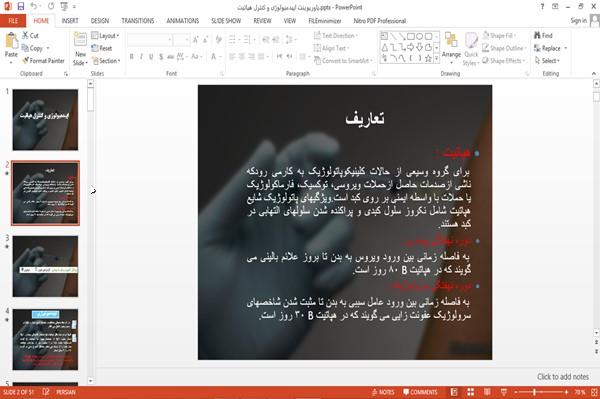This screenshot has width=600, height=399.
Task: Open Shape Fill dropdown
Action: [499, 36]
